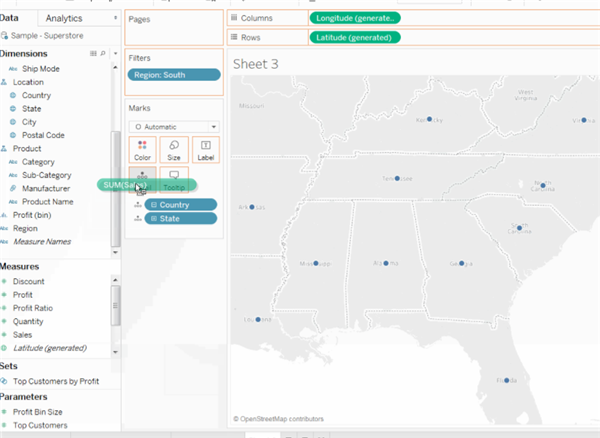Switch to the Data tab
The image size is (600, 438).
(12, 18)
